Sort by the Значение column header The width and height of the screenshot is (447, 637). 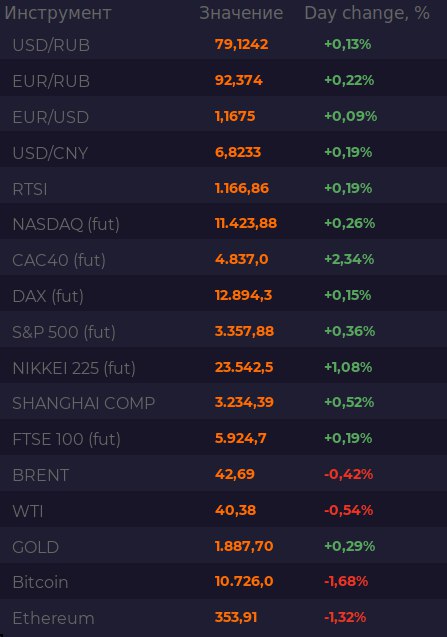[241, 13]
